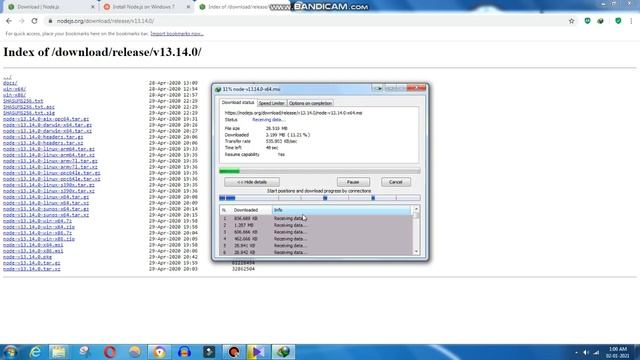The image size is (640, 360).
Task: Go to parent directory ../ link
Action: (x=7, y=77)
